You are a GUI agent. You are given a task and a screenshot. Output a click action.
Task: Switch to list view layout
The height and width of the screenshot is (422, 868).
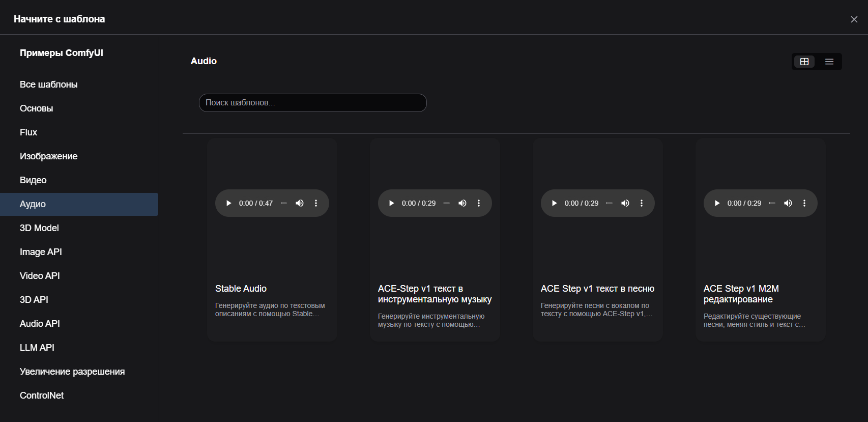pyautogui.click(x=829, y=62)
